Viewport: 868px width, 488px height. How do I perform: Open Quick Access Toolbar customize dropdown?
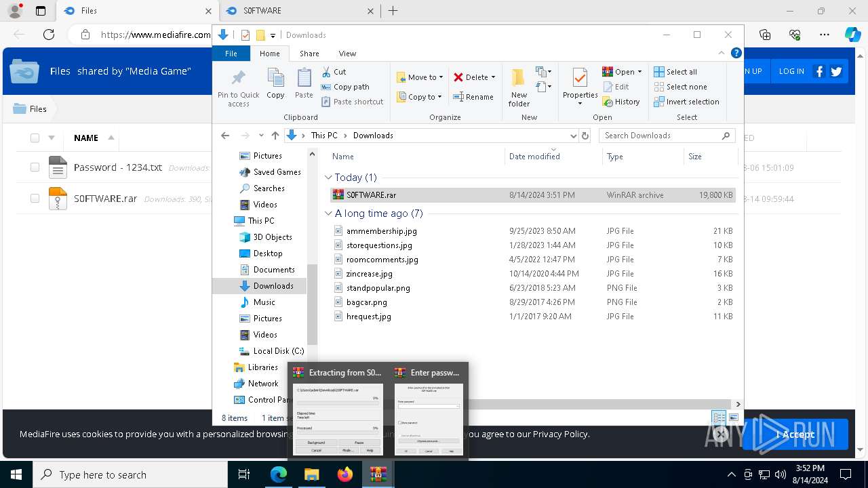coord(273,35)
